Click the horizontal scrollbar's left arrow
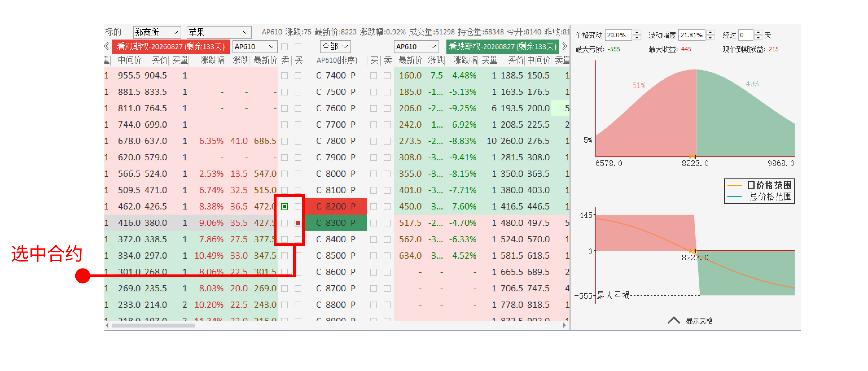Image resolution: width=868 pixels, height=371 pixels. point(107,326)
